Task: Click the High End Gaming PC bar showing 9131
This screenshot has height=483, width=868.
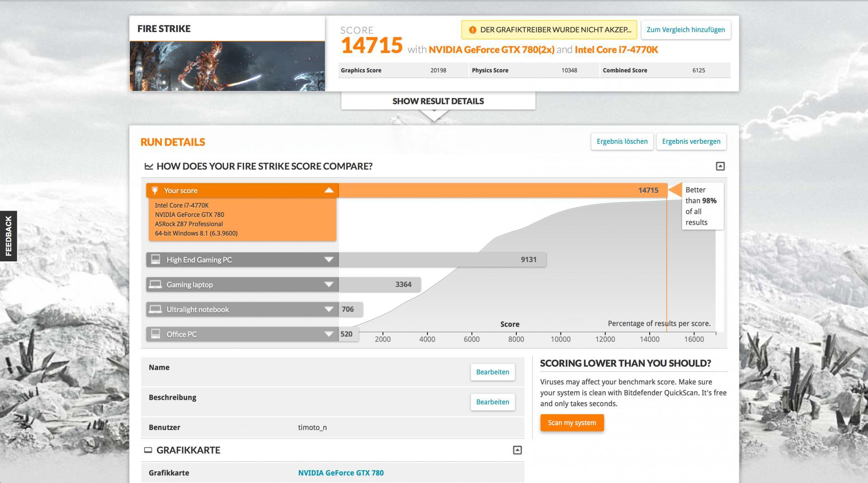Action: click(x=443, y=260)
